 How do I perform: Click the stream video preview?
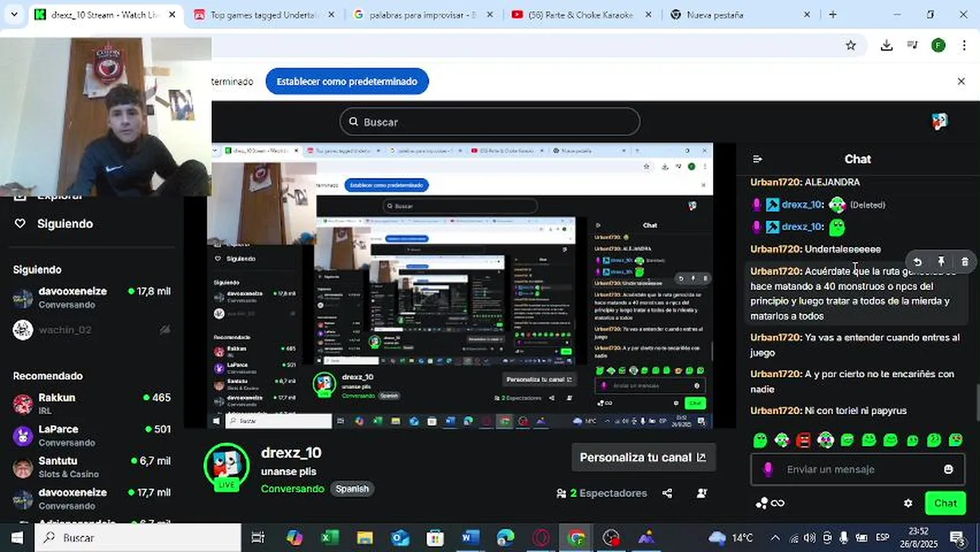[x=460, y=285]
